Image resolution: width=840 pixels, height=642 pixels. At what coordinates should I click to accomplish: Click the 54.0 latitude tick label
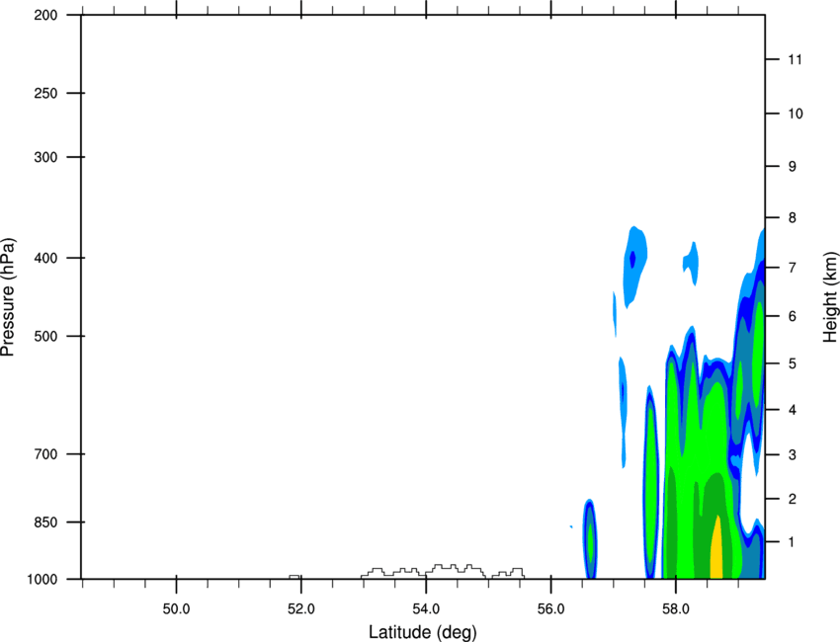[x=427, y=609]
